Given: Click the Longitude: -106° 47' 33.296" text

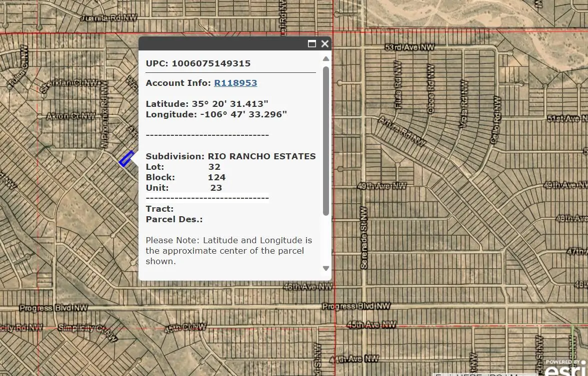Looking at the screenshot, I should coord(216,114).
